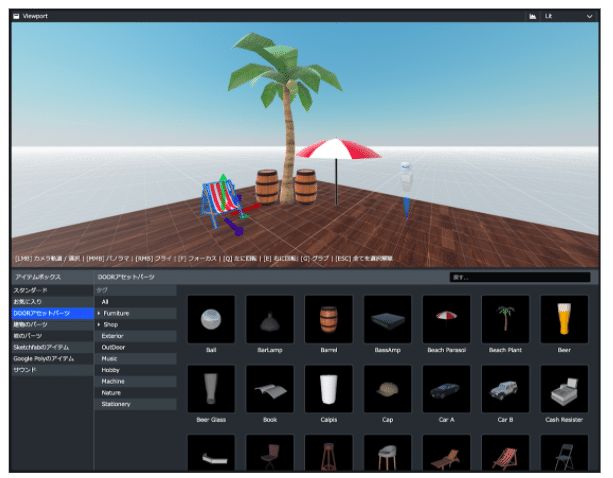The height and width of the screenshot is (478, 613).
Task: Filter by the Stationery tag
Action: point(135,404)
